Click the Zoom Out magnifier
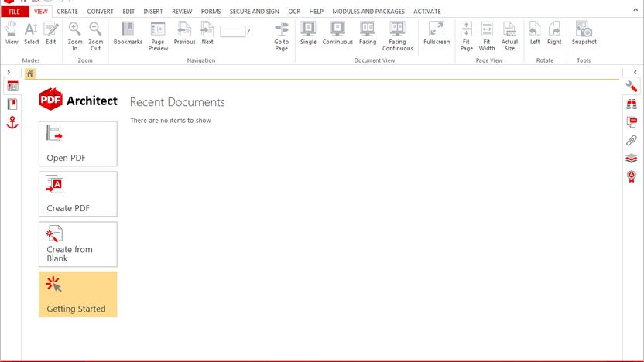 point(95,36)
